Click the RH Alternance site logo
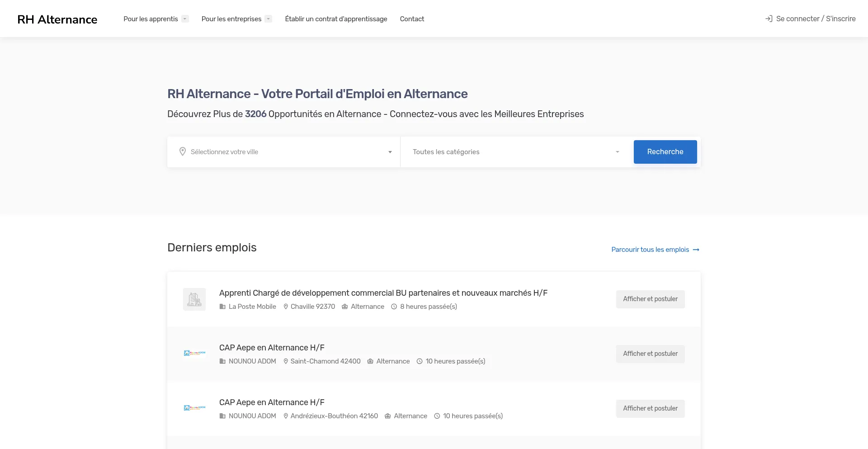868x449 pixels. click(x=57, y=19)
